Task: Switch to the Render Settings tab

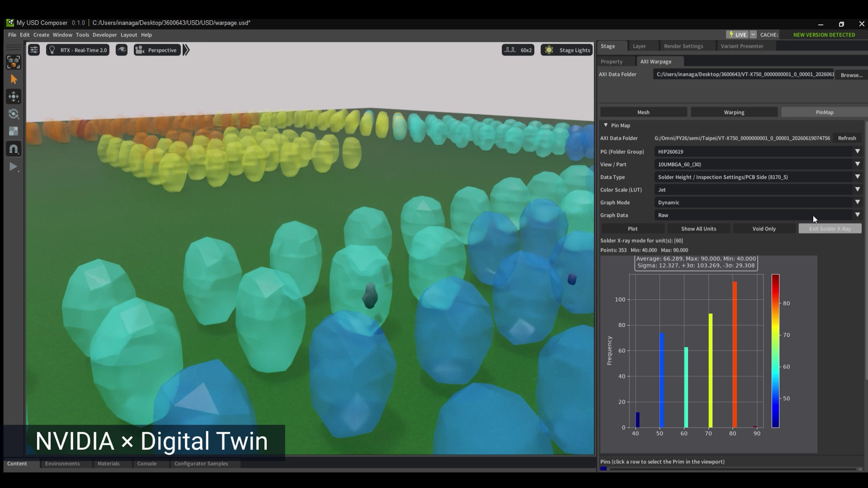Action: coord(684,46)
